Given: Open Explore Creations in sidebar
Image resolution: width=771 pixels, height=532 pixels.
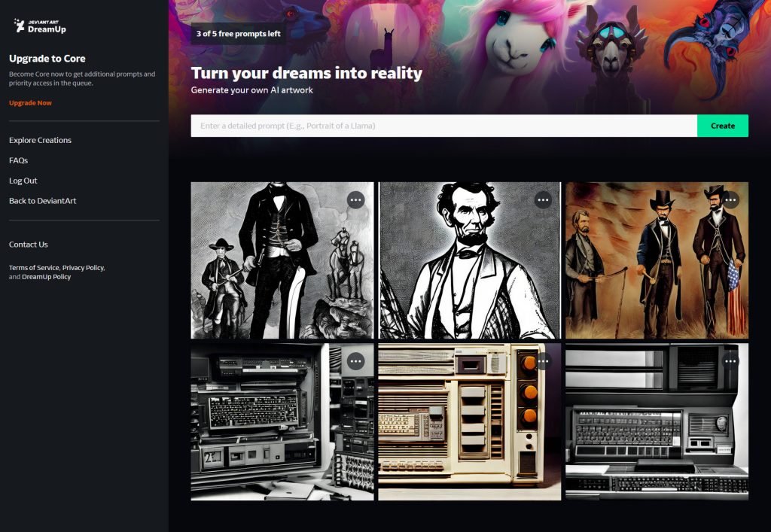Looking at the screenshot, I should point(40,140).
